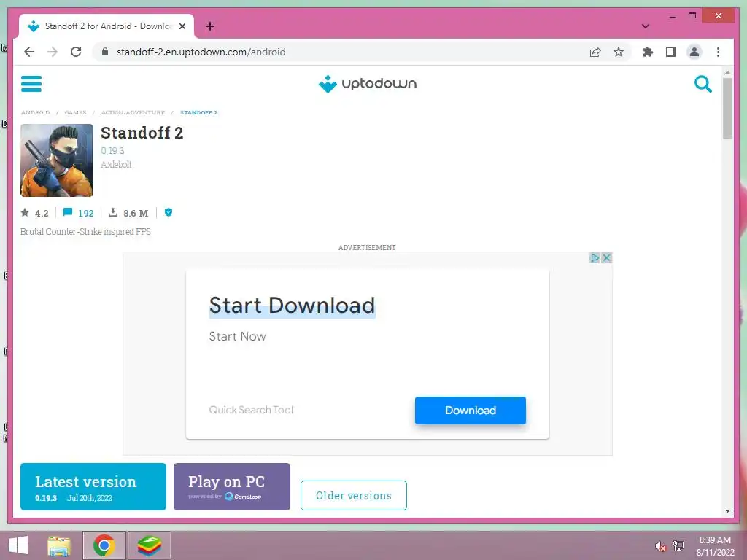This screenshot has width=747, height=560.
Task: Close the advertisement with X
Action: pyautogui.click(x=606, y=257)
